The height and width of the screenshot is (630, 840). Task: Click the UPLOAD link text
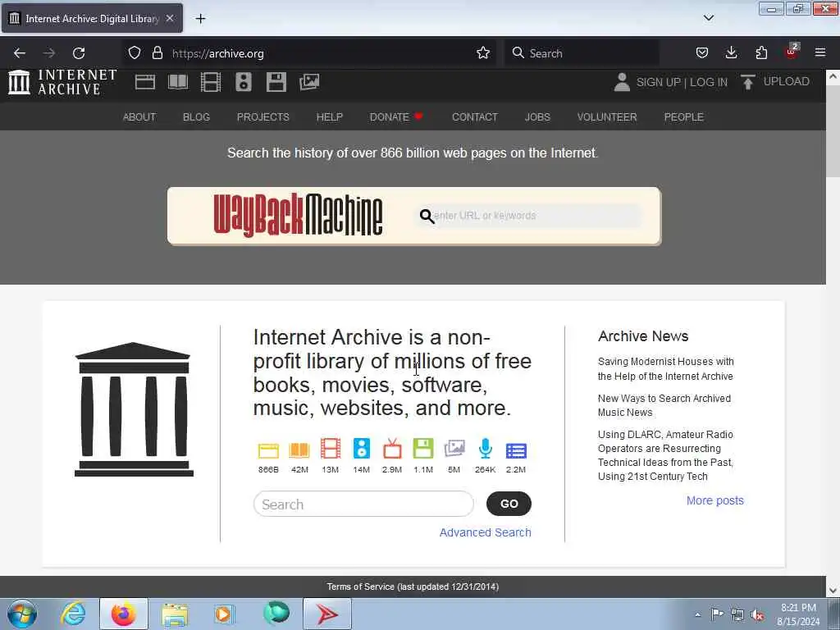pyautogui.click(x=786, y=81)
